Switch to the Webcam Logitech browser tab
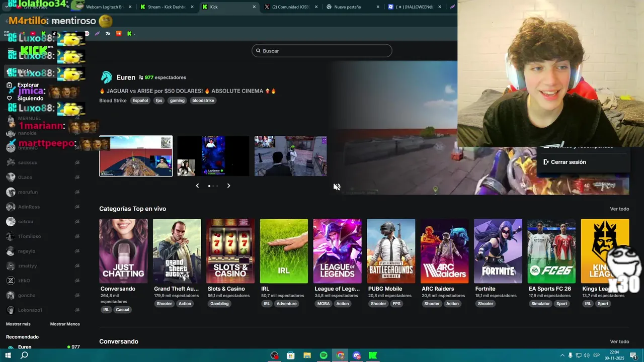644x362 pixels. (105, 7)
